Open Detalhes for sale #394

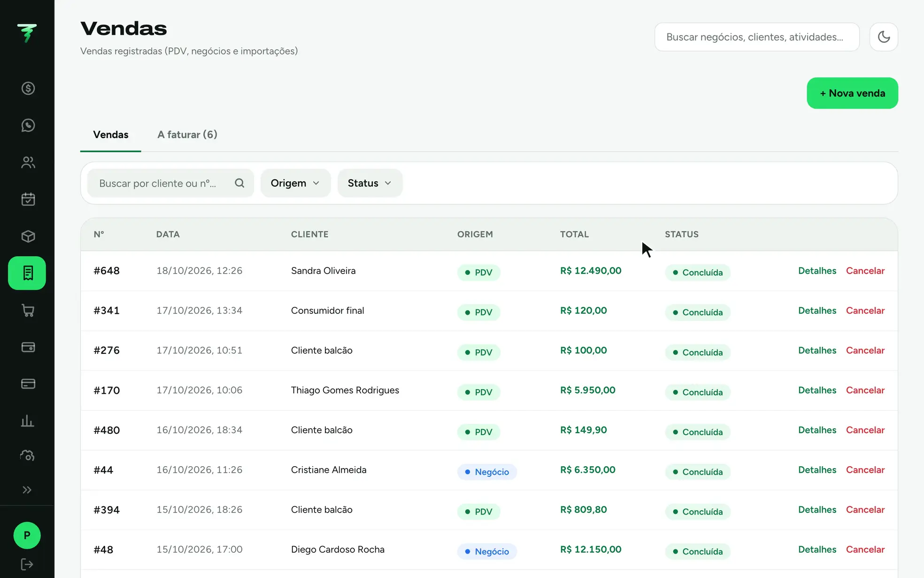[x=817, y=510]
